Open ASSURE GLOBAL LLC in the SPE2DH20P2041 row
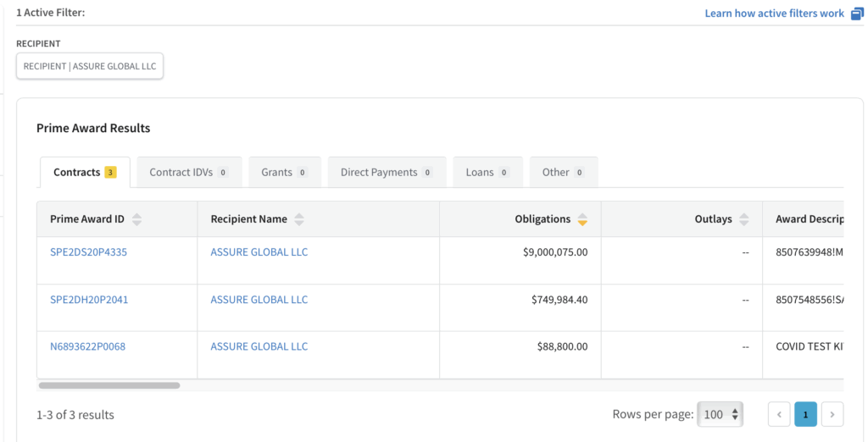The width and height of the screenshot is (868, 442). pyautogui.click(x=259, y=300)
